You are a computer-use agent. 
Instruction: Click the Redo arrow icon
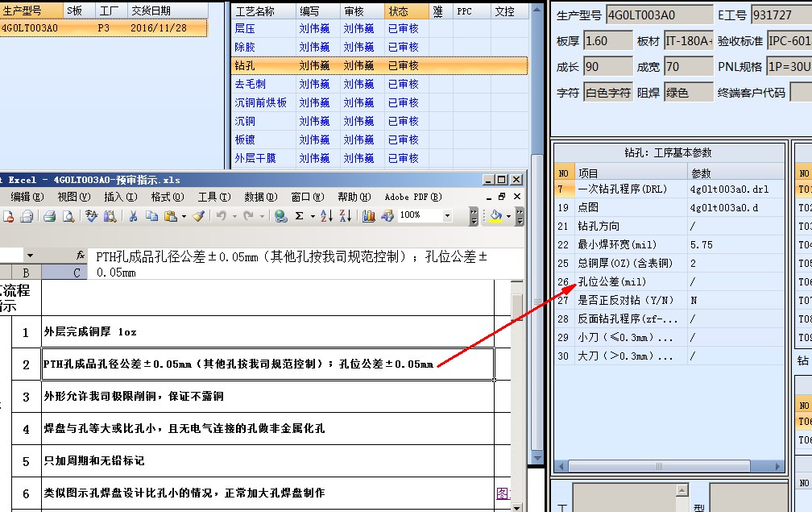[x=249, y=216]
